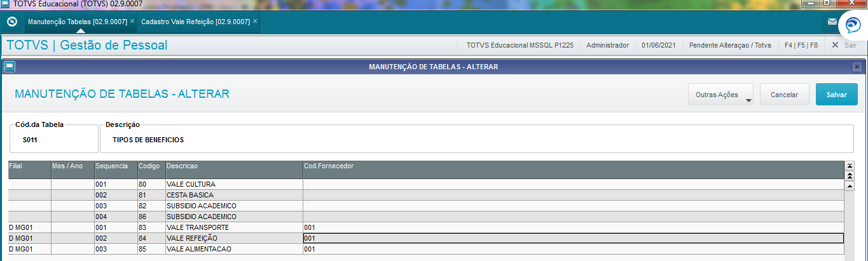Select the VALE CULTURA cell
The width and height of the screenshot is (868, 261).
[x=234, y=185]
